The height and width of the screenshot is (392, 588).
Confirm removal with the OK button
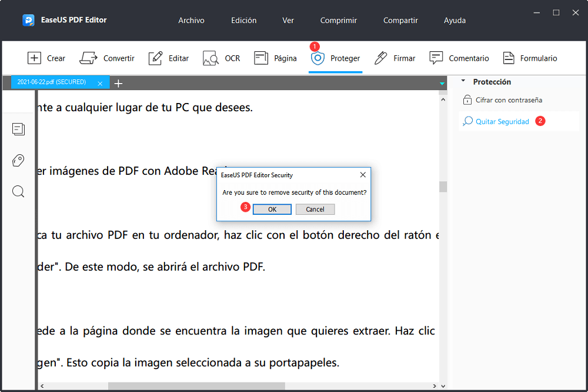[x=272, y=209]
